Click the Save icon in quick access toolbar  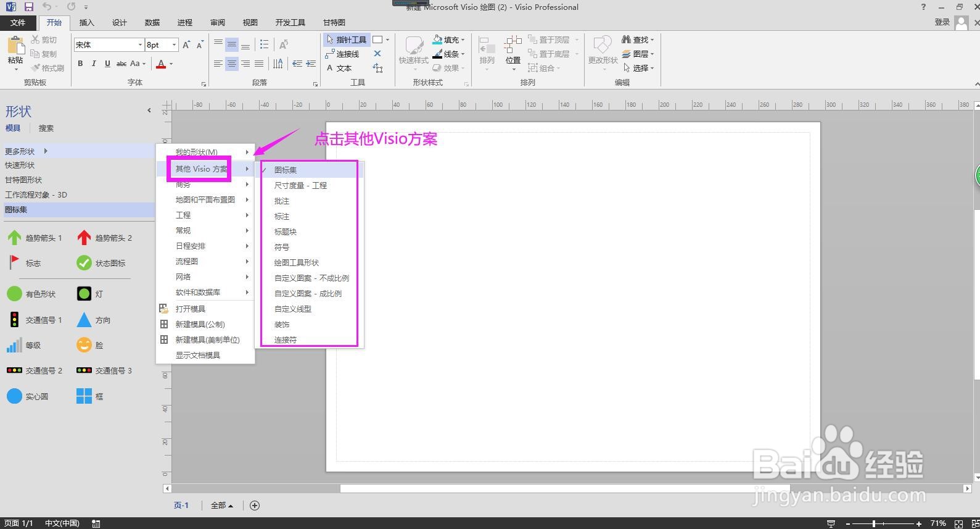[28, 7]
